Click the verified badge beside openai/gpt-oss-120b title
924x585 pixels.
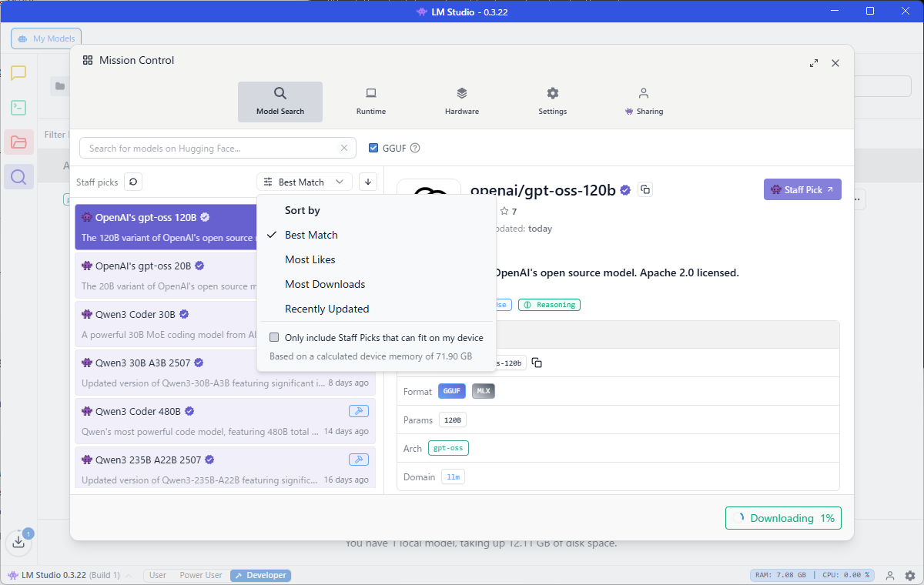626,190
